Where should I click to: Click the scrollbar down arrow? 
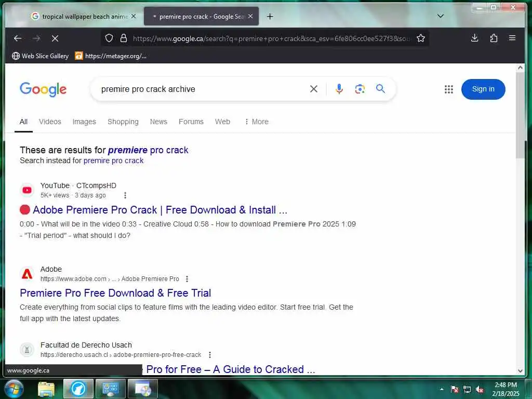pyautogui.click(x=520, y=371)
